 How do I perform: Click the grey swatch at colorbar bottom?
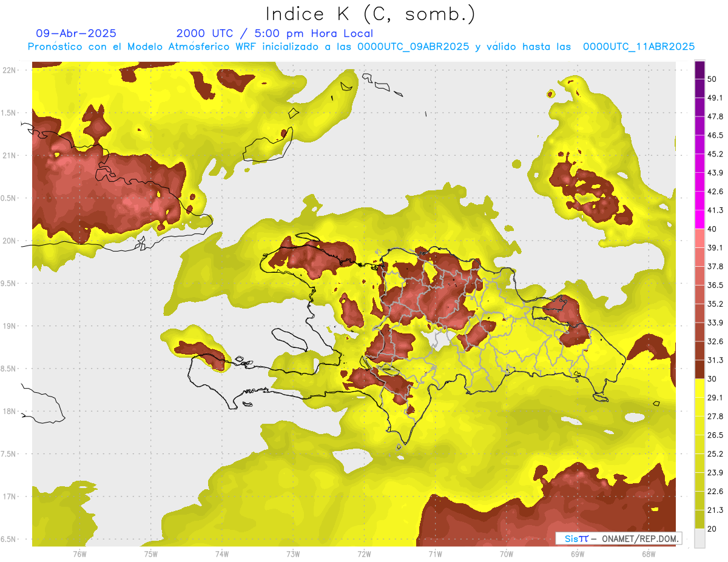[x=699, y=538]
